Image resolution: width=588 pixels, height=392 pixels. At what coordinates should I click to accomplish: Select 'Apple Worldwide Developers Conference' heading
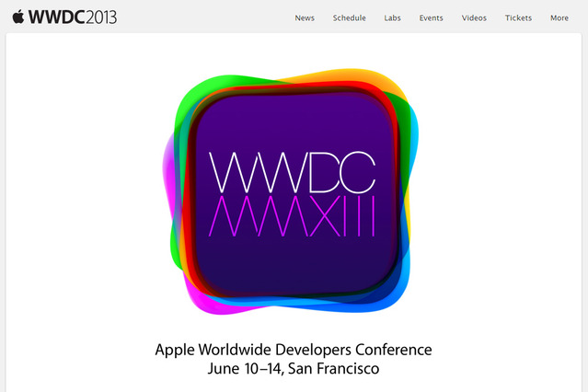[x=294, y=350]
